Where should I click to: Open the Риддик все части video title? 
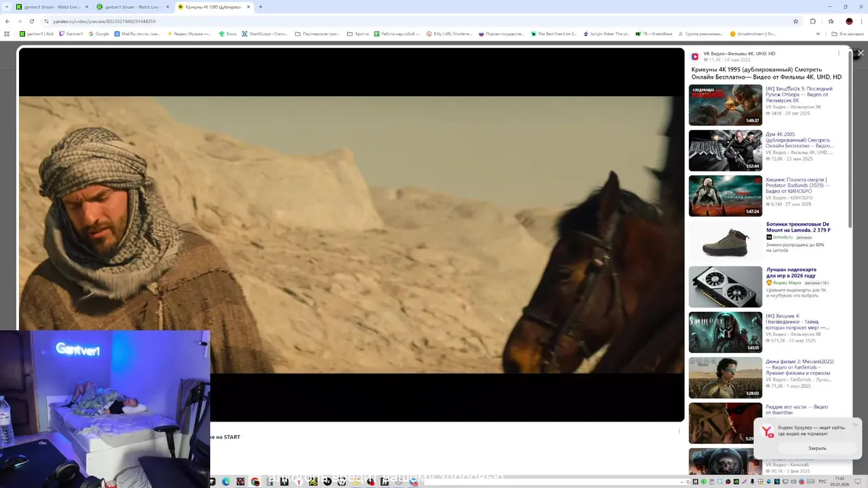point(797,409)
